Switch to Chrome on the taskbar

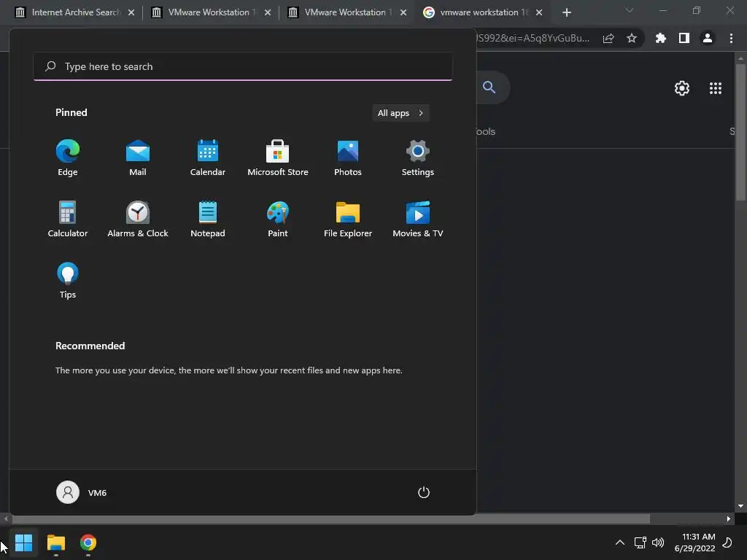click(88, 542)
